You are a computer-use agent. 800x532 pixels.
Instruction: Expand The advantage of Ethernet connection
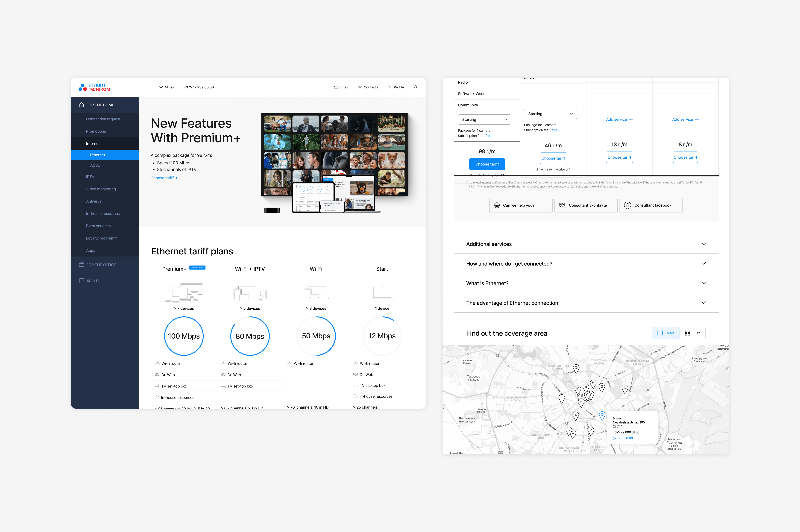click(586, 303)
